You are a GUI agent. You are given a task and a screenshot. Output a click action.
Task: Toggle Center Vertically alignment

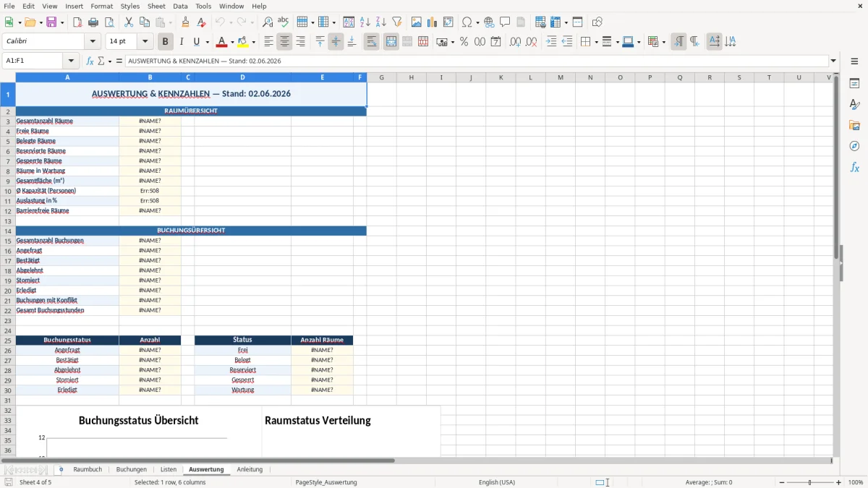pyautogui.click(x=336, y=42)
